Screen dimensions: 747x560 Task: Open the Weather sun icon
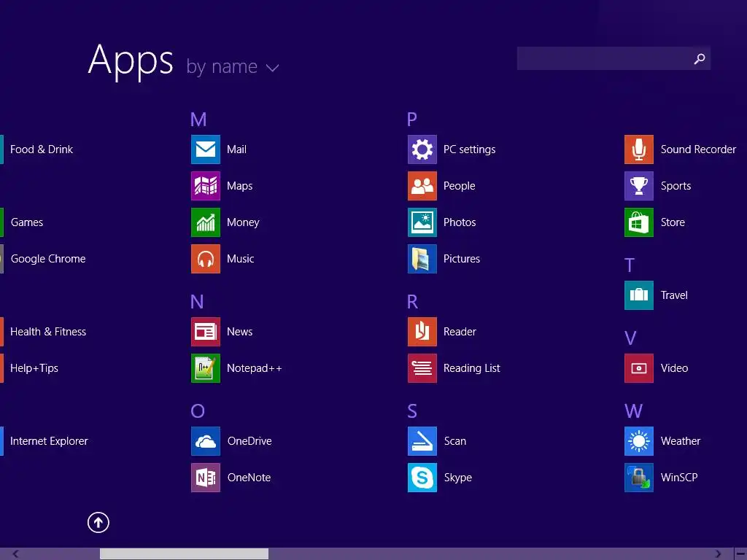639,441
